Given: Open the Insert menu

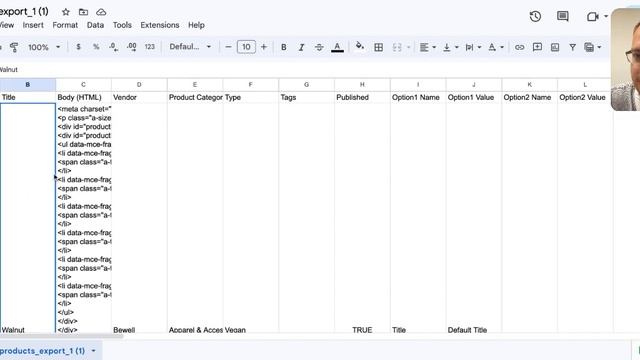Looking at the screenshot, I should pos(33,25).
